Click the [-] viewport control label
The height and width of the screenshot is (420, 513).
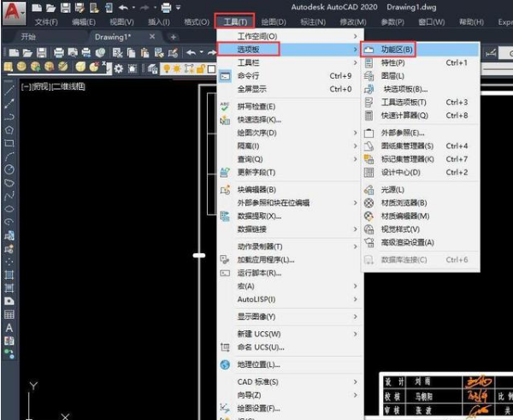point(27,87)
